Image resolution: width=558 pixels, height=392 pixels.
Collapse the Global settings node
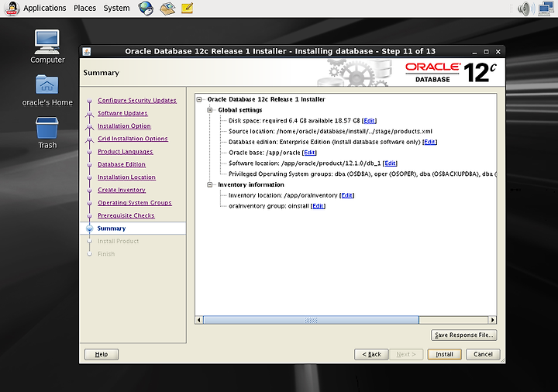pyautogui.click(x=210, y=110)
